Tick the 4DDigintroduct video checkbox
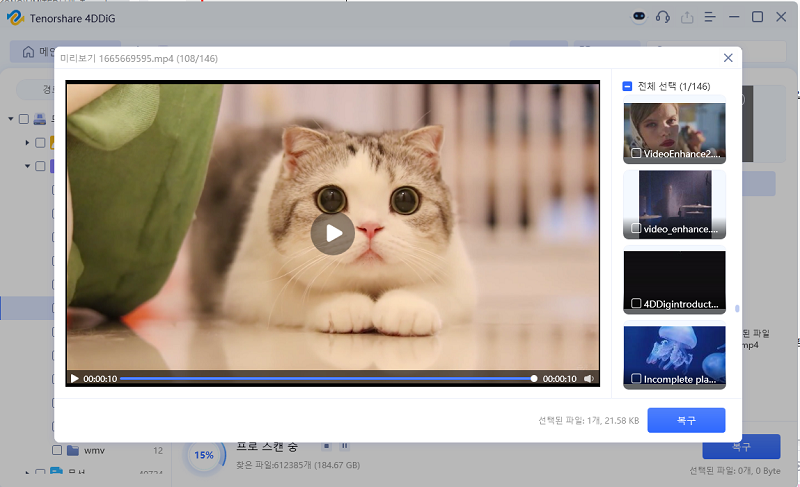 click(634, 303)
